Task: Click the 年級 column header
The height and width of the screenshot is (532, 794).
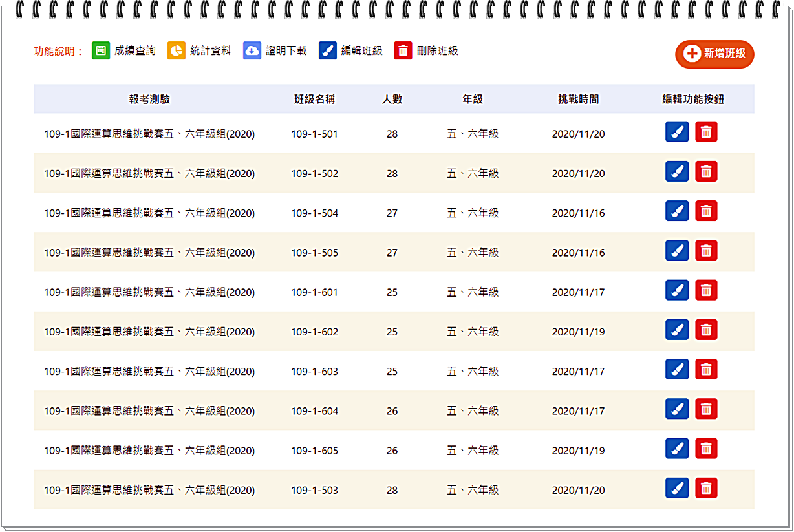Action: [473, 100]
